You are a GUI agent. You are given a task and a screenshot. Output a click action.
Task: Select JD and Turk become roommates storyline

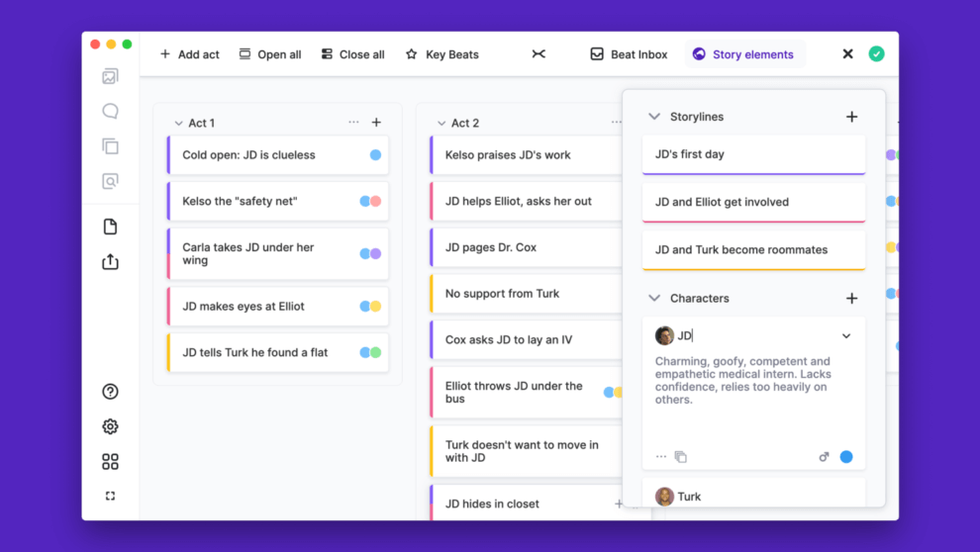[x=753, y=249]
